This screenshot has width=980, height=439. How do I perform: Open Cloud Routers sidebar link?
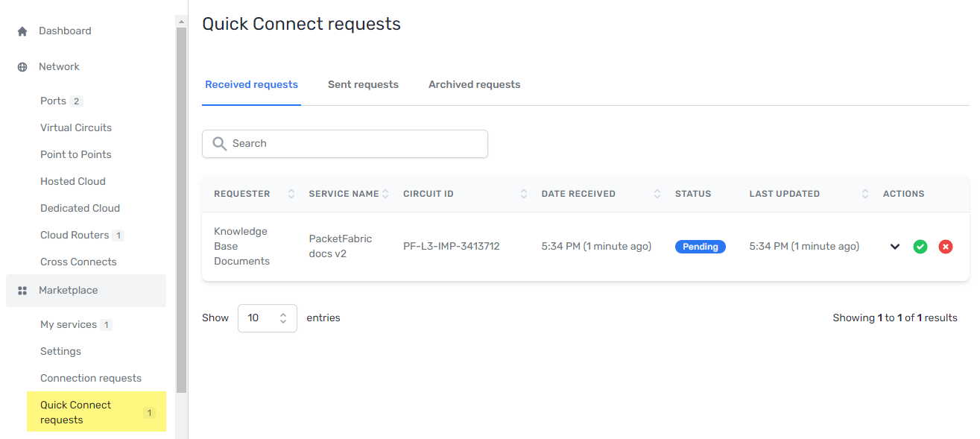pyautogui.click(x=75, y=236)
